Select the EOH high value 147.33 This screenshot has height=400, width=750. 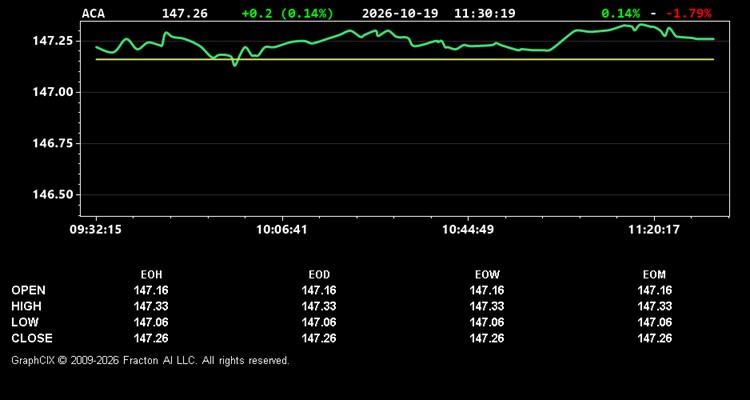151,306
